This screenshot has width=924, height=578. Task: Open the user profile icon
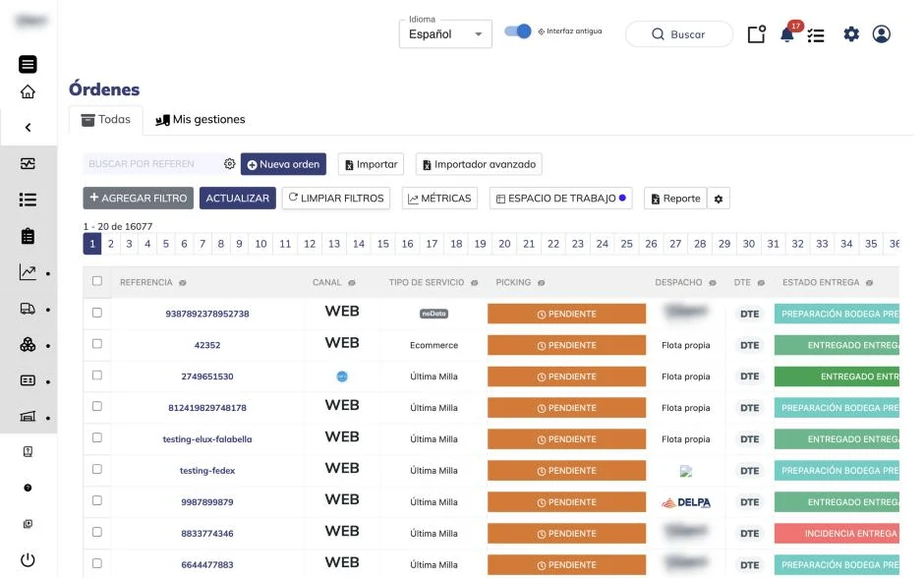click(x=881, y=34)
